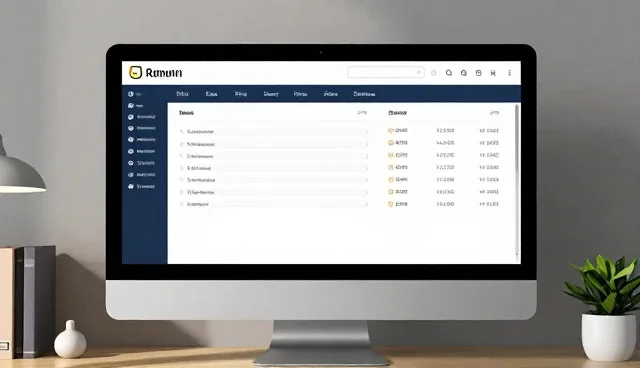Select the radio circle of the third list row
The image size is (640, 368).
[182, 156]
